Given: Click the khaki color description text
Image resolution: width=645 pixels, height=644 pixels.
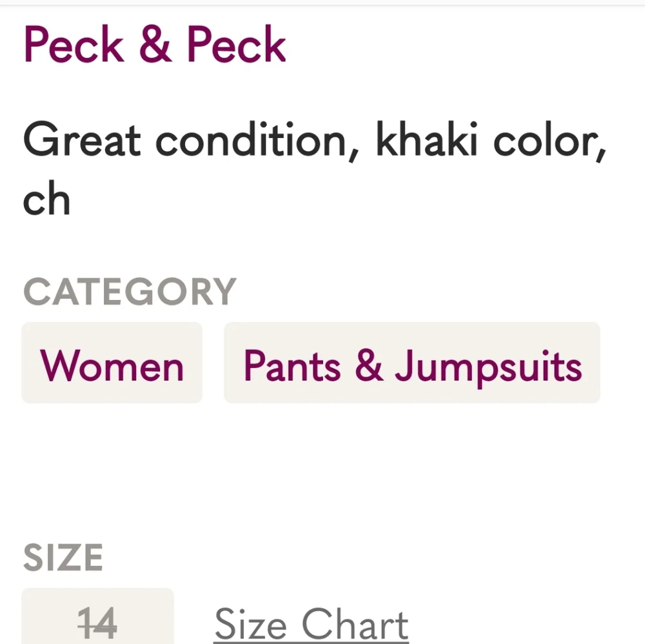Looking at the screenshot, I should 315,140.
